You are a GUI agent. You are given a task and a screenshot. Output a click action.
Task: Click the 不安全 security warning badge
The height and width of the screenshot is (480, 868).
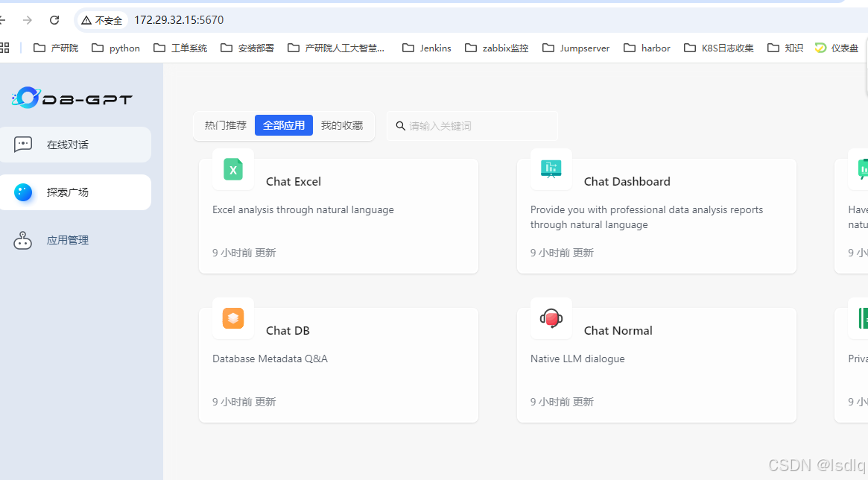click(x=102, y=20)
